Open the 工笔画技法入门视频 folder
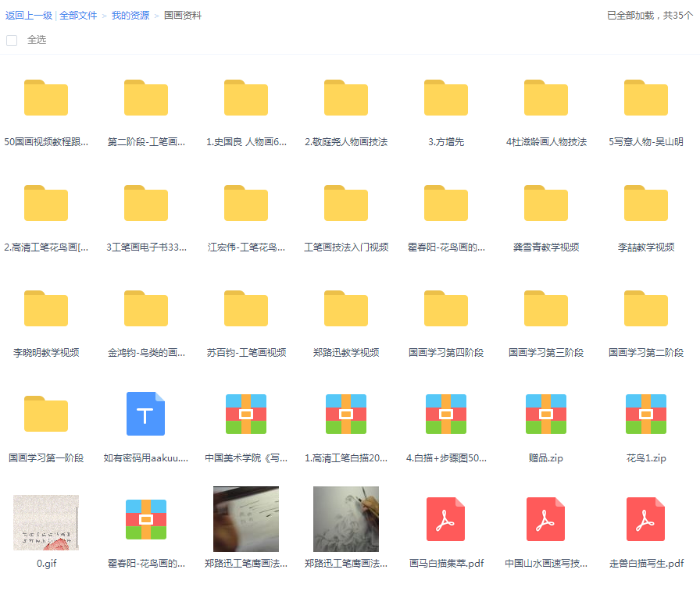The width and height of the screenshot is (700, 598). pyautogui.click(x=346, y=204)
